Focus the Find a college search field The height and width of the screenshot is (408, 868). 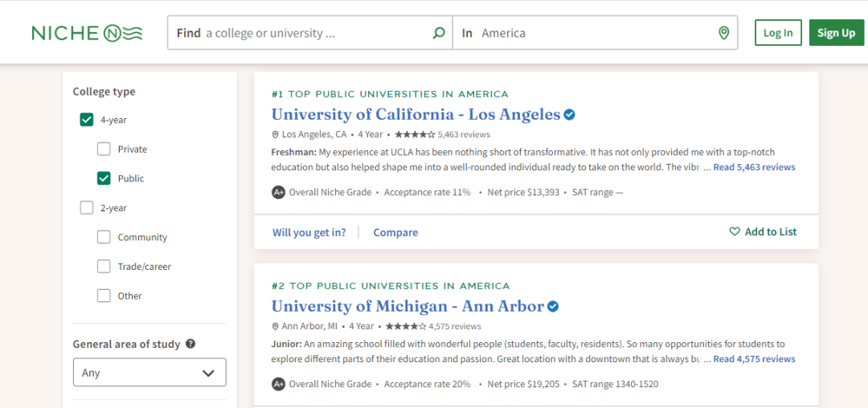click(310, 33)
